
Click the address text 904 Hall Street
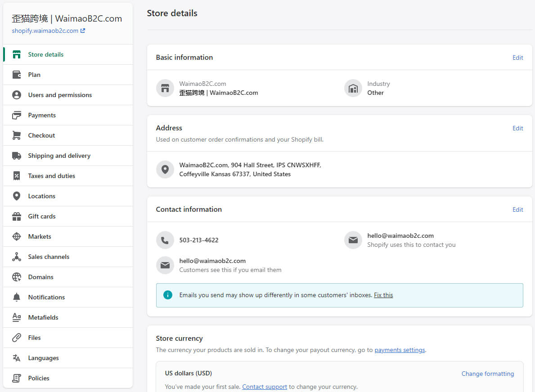(x=252, y=165)
